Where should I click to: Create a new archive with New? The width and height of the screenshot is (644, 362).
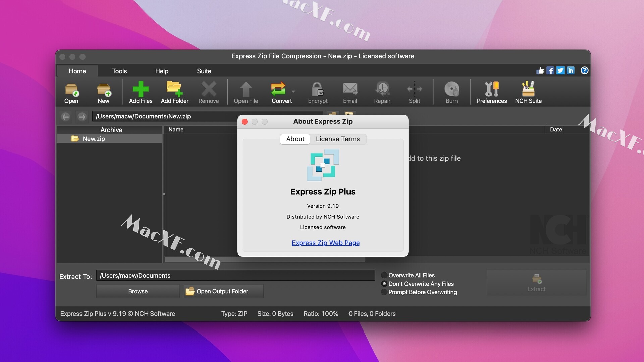103,93
